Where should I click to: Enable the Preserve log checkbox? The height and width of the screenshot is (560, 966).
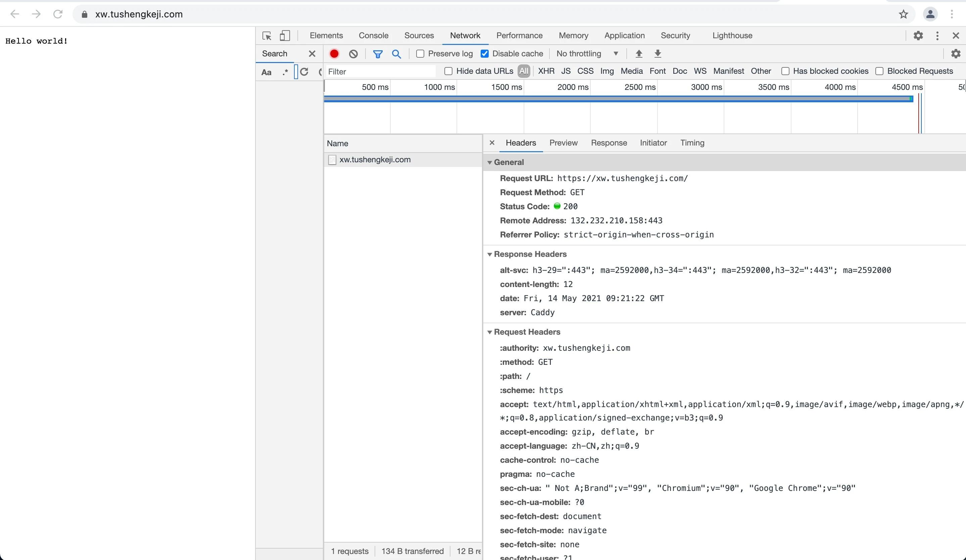point(420,54)
